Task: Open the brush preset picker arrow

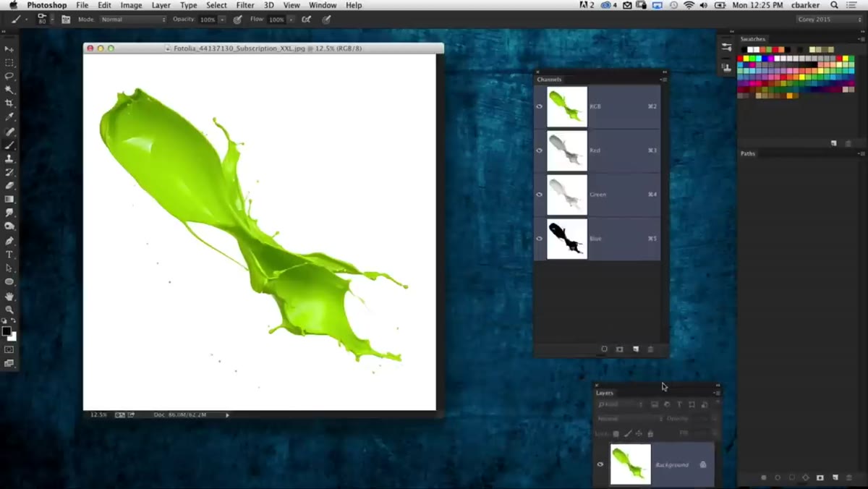Action: click(51, 20)
